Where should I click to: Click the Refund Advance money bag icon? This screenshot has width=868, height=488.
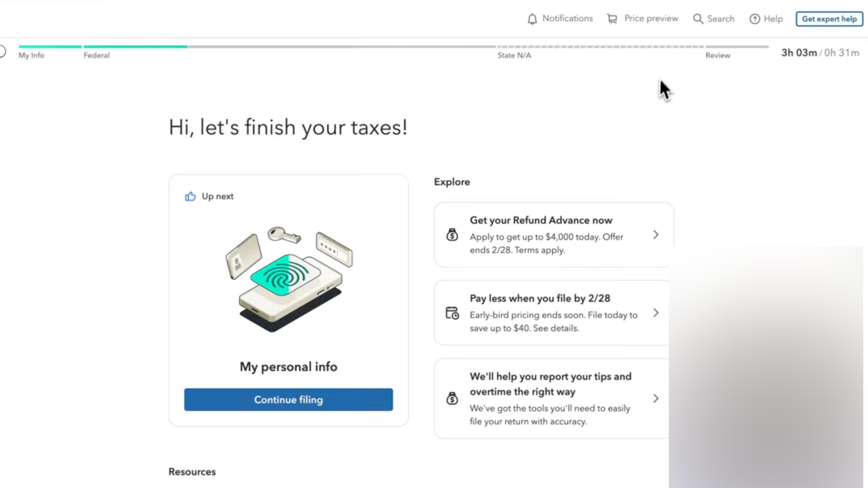[452, 235]
